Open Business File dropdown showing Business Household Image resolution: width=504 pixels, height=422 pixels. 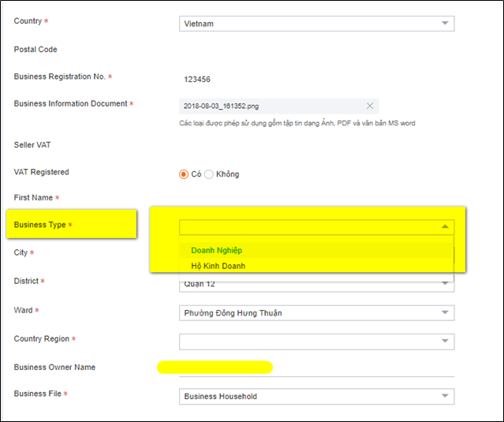(x=315, y=396)
